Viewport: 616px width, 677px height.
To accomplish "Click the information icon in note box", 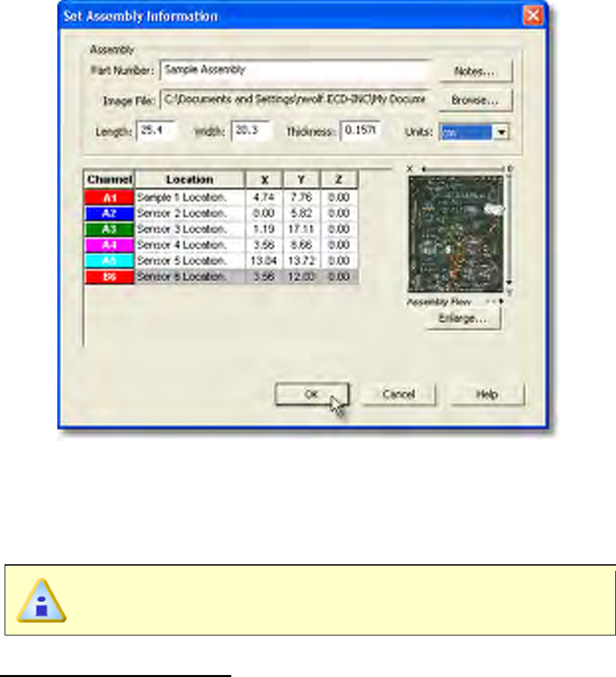I will 42,601.
